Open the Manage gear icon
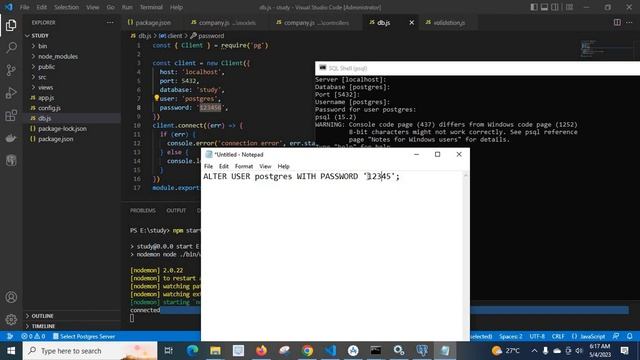 click(11, 319)
